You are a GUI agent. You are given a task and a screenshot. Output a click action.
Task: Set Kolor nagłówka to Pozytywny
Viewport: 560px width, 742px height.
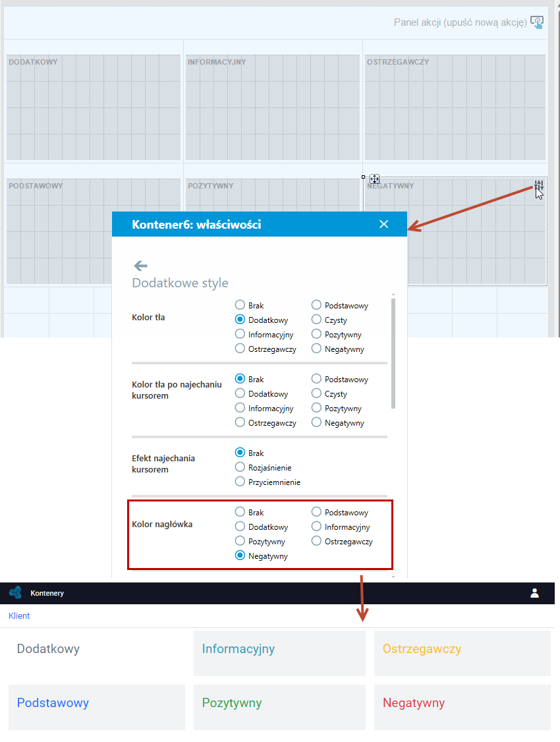(x=240, y=541)
